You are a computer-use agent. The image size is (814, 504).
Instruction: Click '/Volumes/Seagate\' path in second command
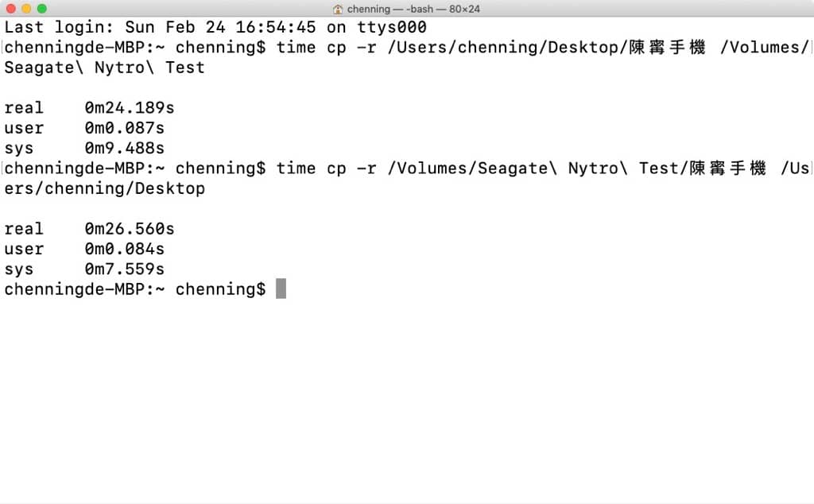click(x=472, y=169)
